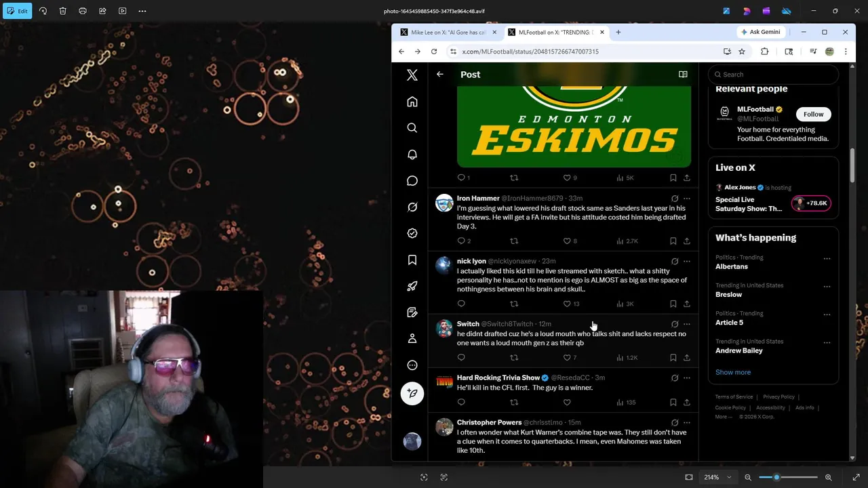Image resolution: width=868 pixels, height=488 pixels.
Task: Bookmark nick lyon's reply
Action: point(673,304)
